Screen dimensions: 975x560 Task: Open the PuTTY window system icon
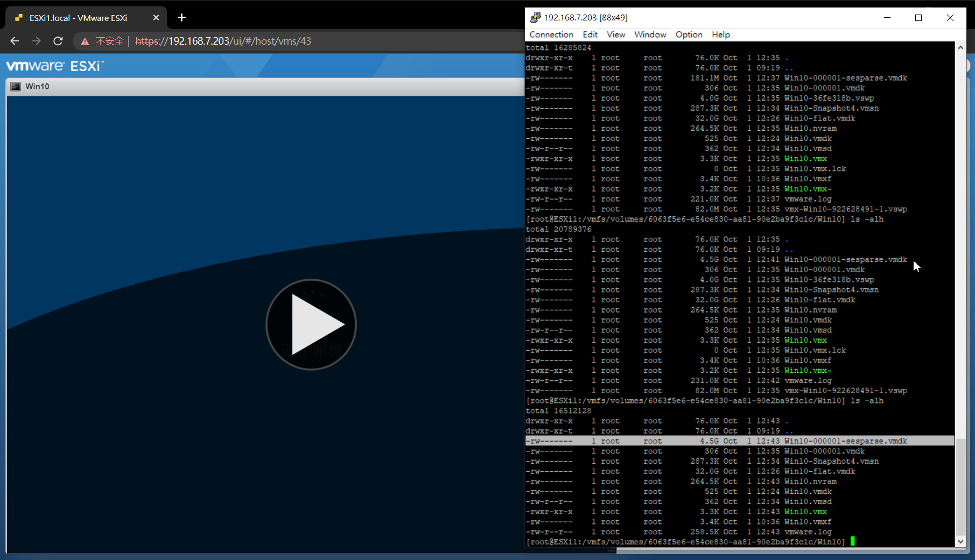coord(535,17)
